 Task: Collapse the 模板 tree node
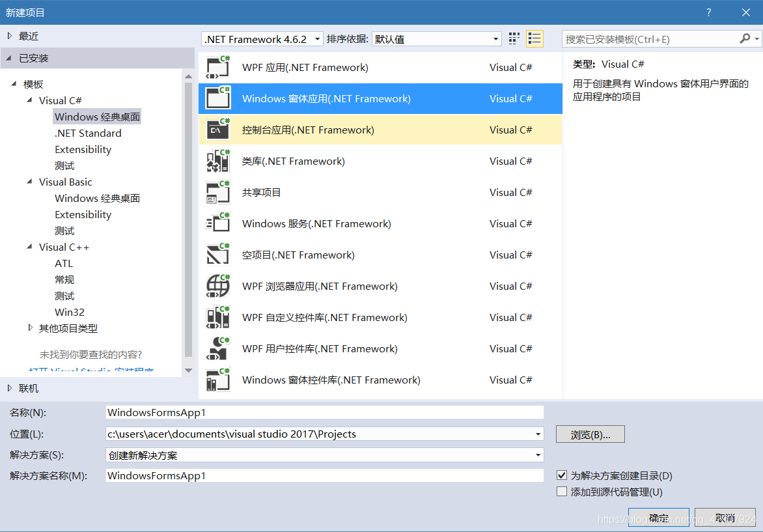click(x=14, y=84)
